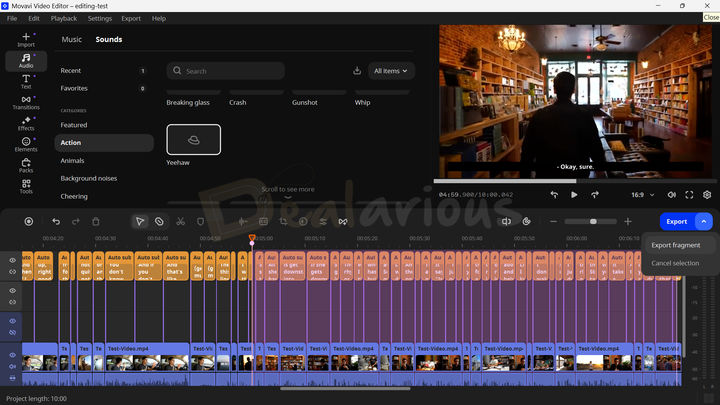
Task: Expand more sounds via scroll chevron
Action: pos(288,197)
